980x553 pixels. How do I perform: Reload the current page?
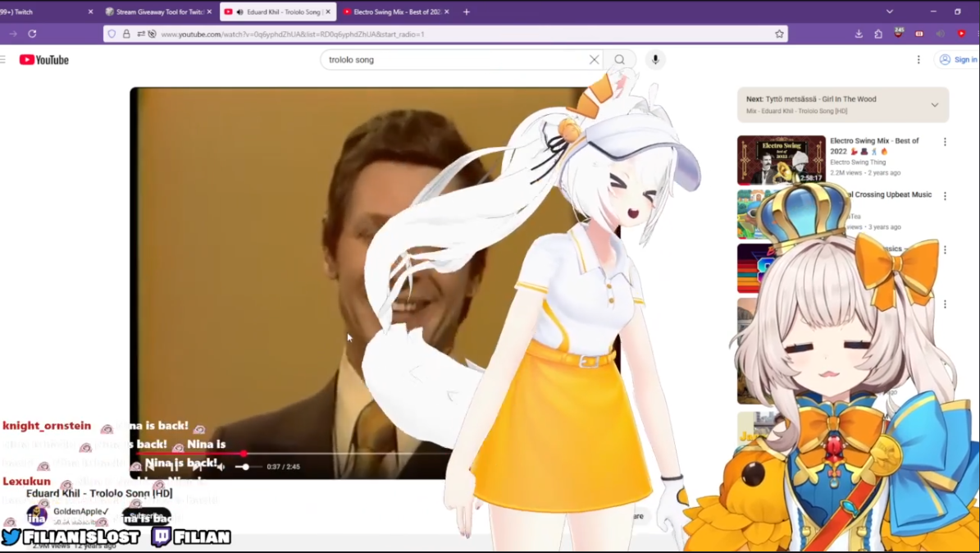[x=33, y=34]
